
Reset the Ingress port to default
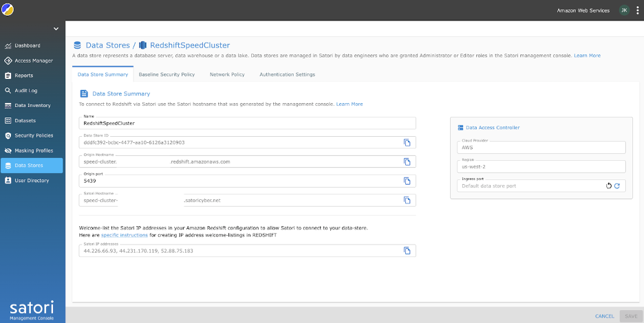609,186
